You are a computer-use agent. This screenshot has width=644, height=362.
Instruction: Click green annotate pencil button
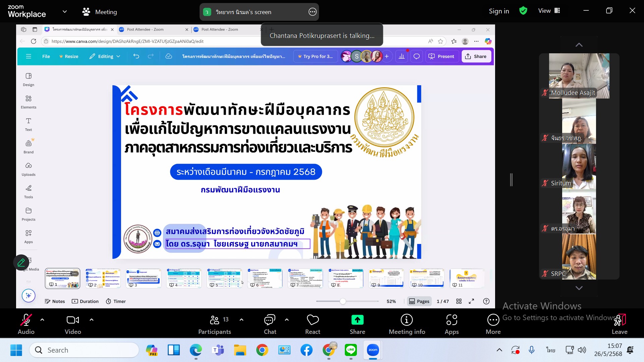coord(21,262)
